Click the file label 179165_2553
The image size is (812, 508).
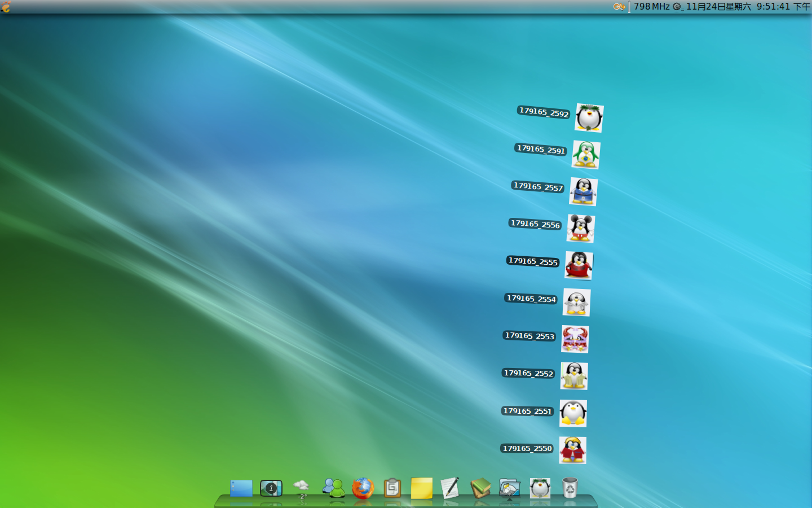pos(529,336)
